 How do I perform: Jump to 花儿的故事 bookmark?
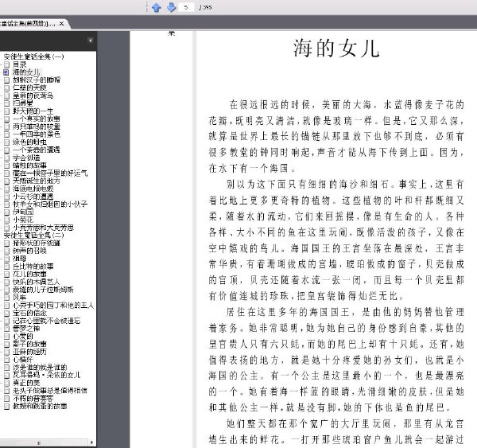point(29,274)
